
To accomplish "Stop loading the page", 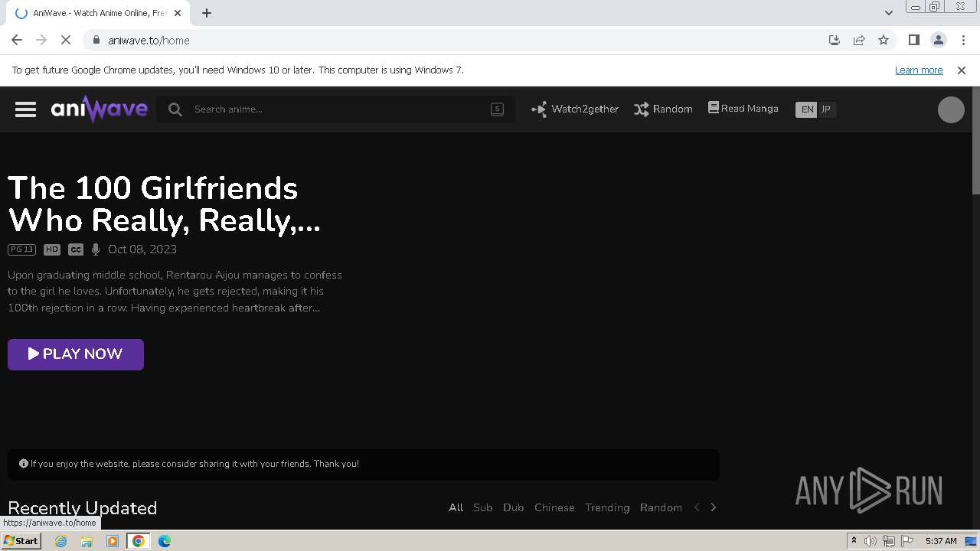I will coord(66,40).
